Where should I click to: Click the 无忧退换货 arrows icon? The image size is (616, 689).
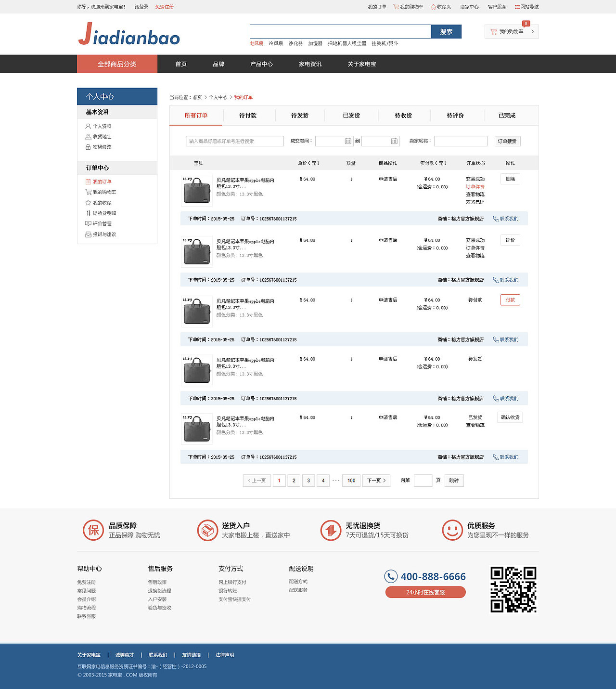click(331, 530)
